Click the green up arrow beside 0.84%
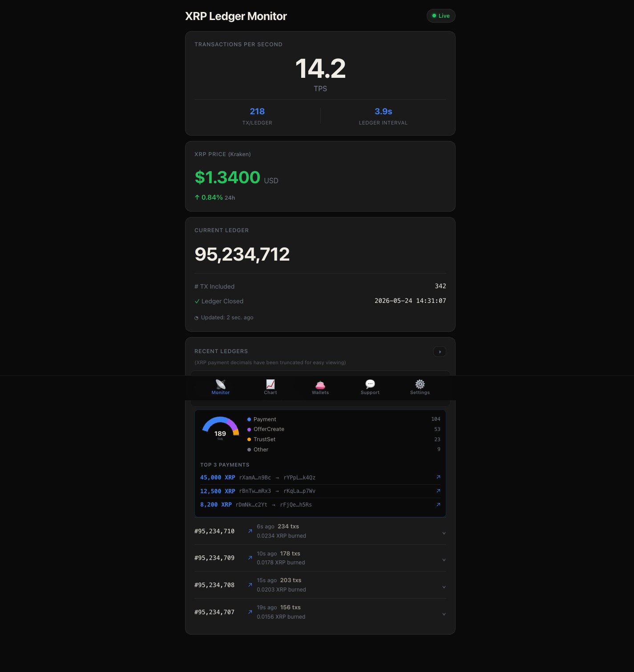This screenshot has height=672, width=634. pyautogui.click(x=197, y=197)
